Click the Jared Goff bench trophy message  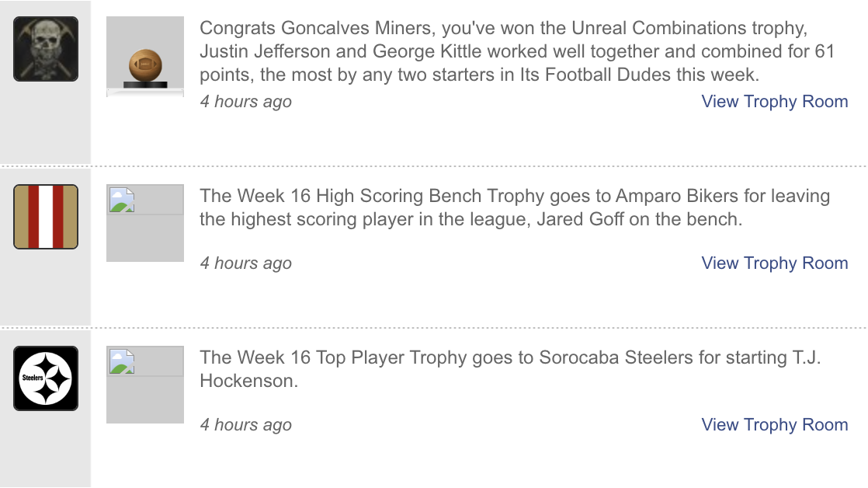click(x=512, y=207)
